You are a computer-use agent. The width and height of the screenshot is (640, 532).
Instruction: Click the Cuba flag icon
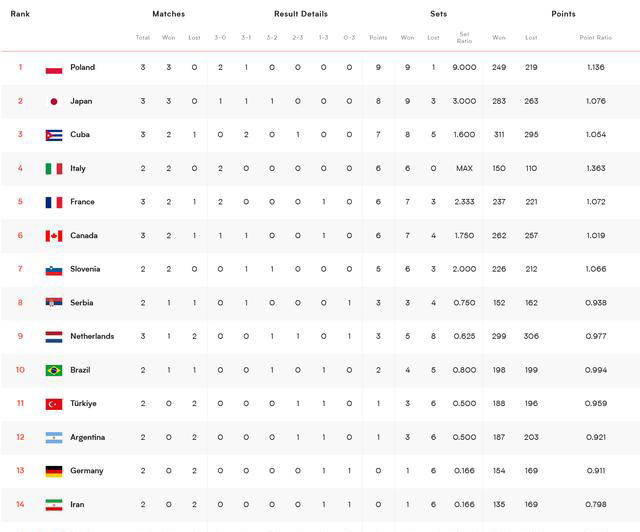(54, 135)
